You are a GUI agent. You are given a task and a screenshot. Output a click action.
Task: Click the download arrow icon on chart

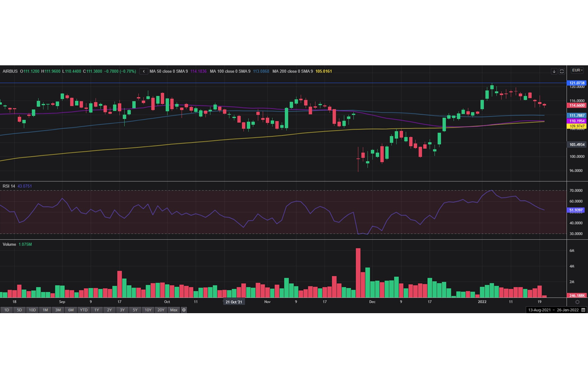[554, 71]
